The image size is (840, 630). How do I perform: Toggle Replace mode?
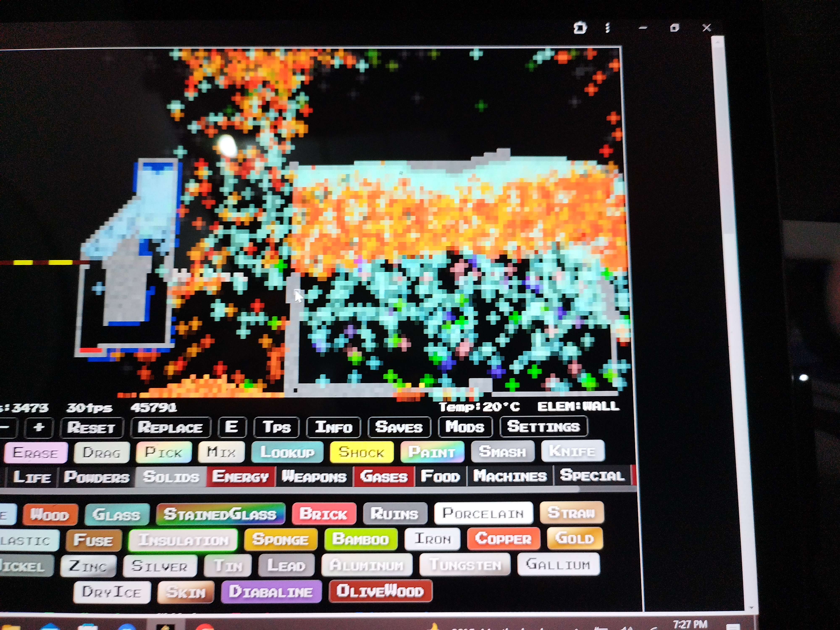pyautogui.click(x=170, y=428)
